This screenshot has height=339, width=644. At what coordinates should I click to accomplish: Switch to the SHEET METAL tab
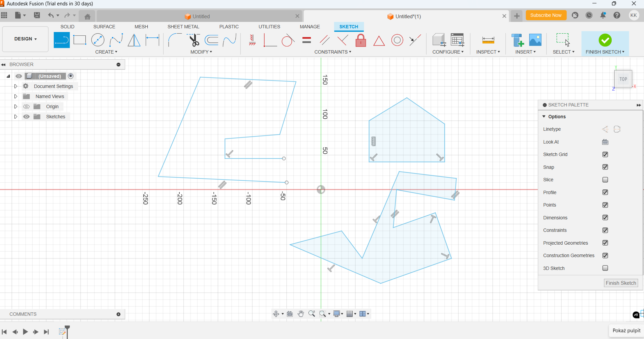183,27
